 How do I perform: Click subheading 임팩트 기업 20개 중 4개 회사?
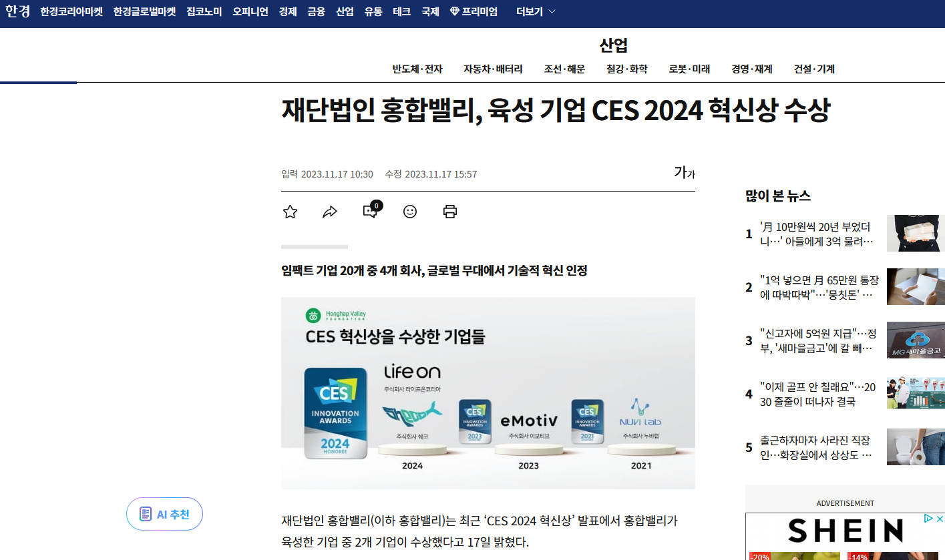(434, 270)
